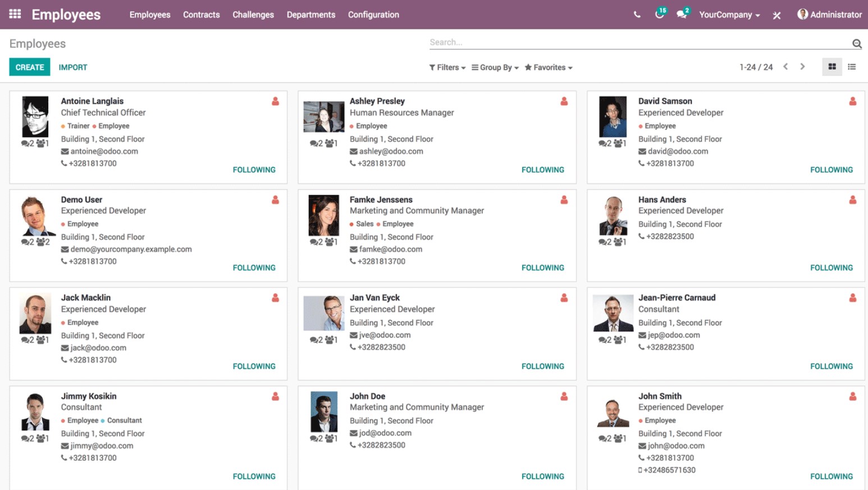Open the conversations chat icon with badge 2
This screenshot has height=490, width=868.
[x=682, y=14]
